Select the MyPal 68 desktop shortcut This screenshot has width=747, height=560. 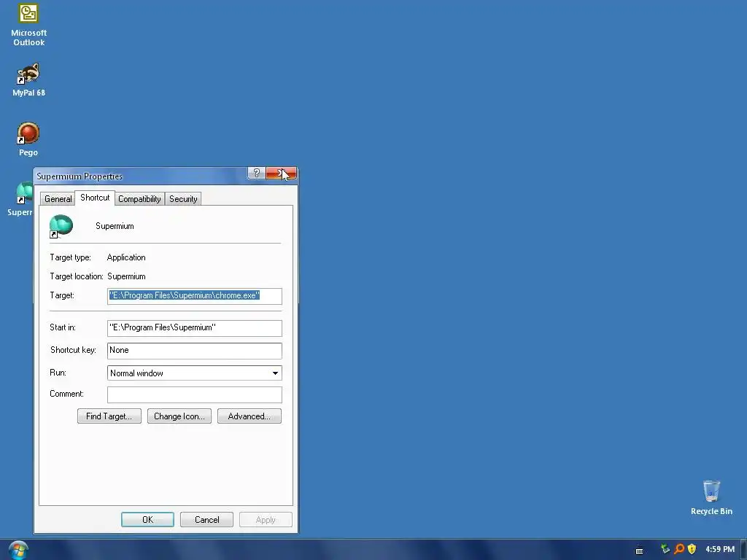(x=28, y=80)
